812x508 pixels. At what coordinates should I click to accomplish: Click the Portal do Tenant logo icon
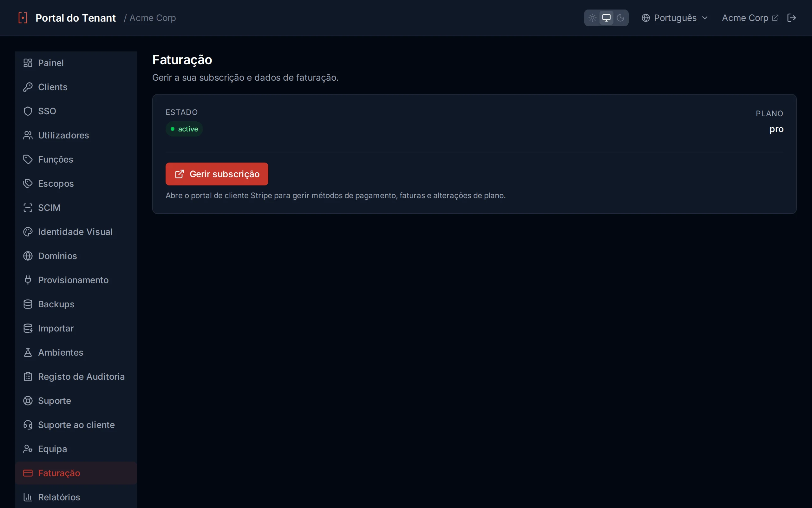23,18
